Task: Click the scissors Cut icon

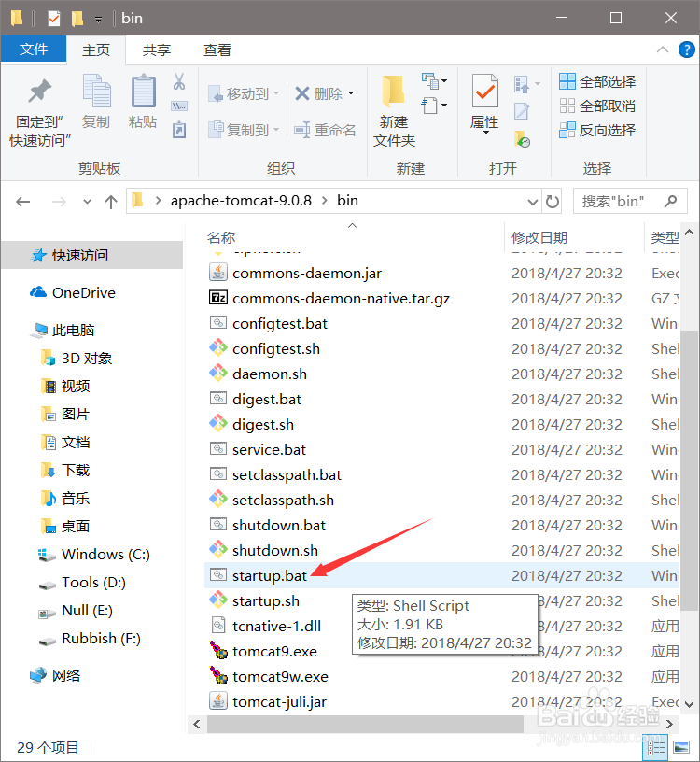Action: 179,81
